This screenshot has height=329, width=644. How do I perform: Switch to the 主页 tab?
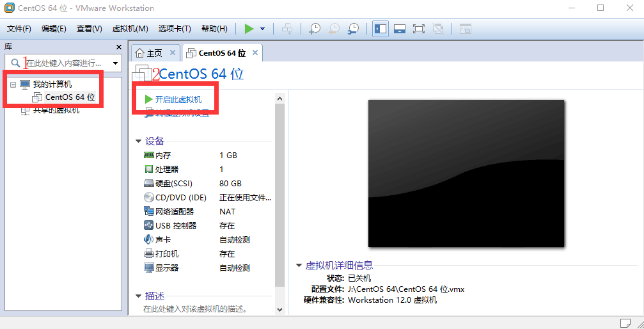point(154,52)
